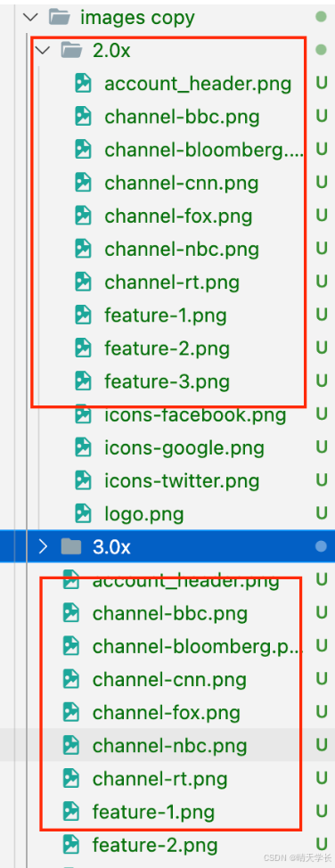Open the icons-twitter.png file name

point(182,481)
